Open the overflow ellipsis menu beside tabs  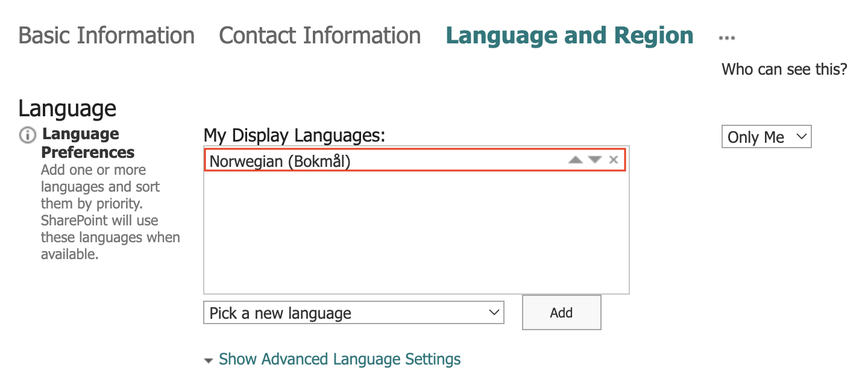[x=726, y=37]
